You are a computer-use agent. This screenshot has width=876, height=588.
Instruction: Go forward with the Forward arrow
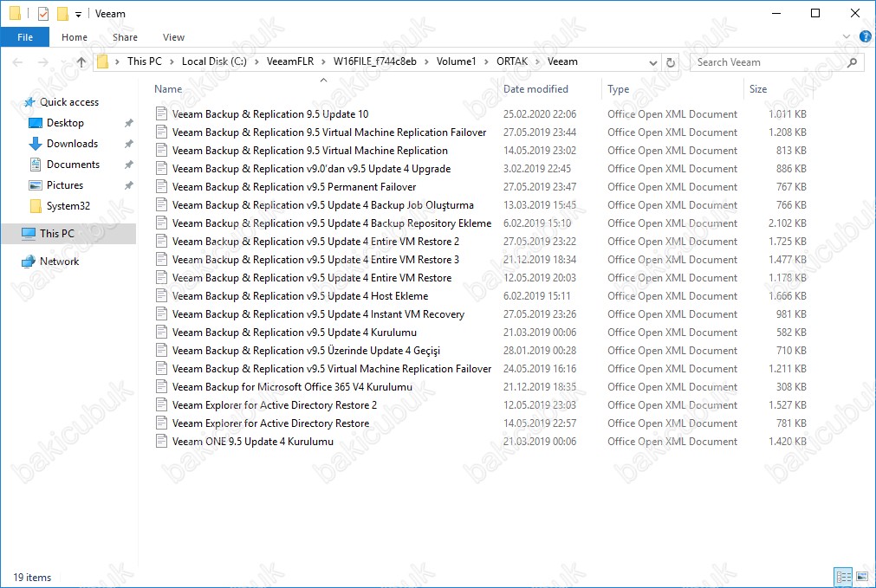coord(42,62)
